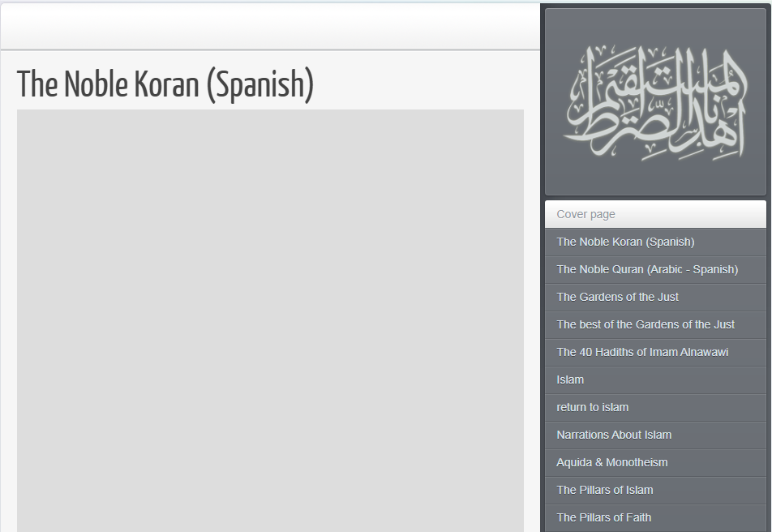Open the Islam sidebar entry
Screen dimensions: 772x532
570,380
